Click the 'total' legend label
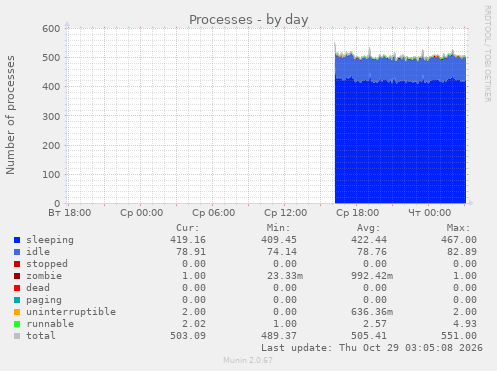Screen dimensions: 497x371 [41, 336]
